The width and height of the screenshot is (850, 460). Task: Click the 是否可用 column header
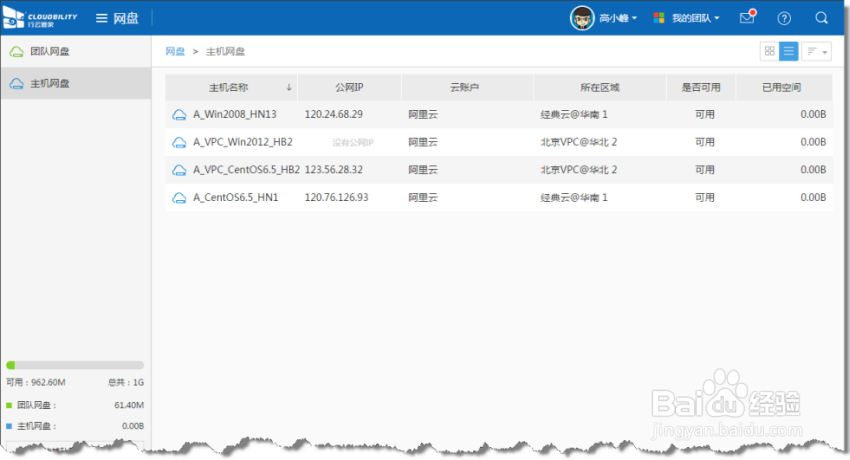pyautogui.click(x=701, y=87)
